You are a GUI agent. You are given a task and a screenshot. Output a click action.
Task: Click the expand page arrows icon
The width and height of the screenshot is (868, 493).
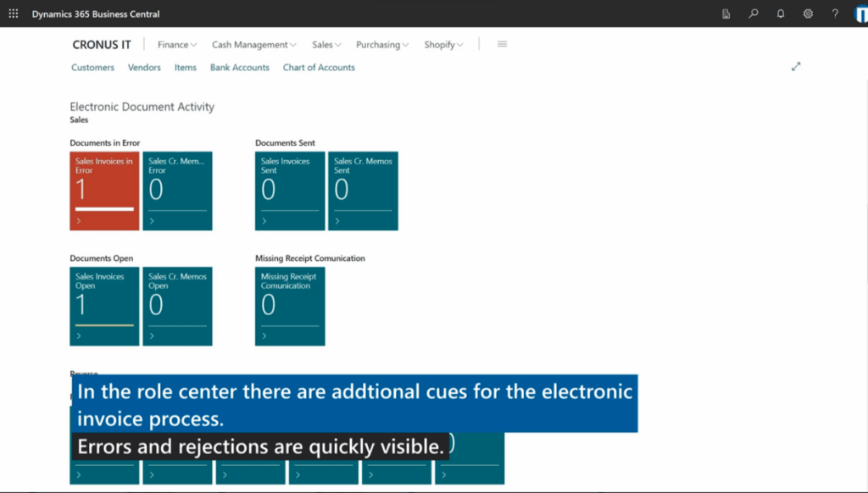point(795,66)
